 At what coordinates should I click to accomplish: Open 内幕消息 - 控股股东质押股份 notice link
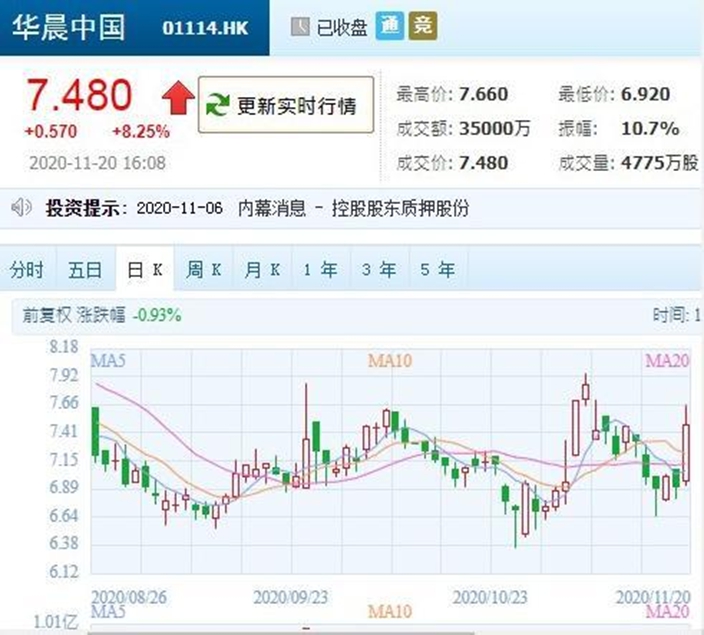[x=353, y=208]
